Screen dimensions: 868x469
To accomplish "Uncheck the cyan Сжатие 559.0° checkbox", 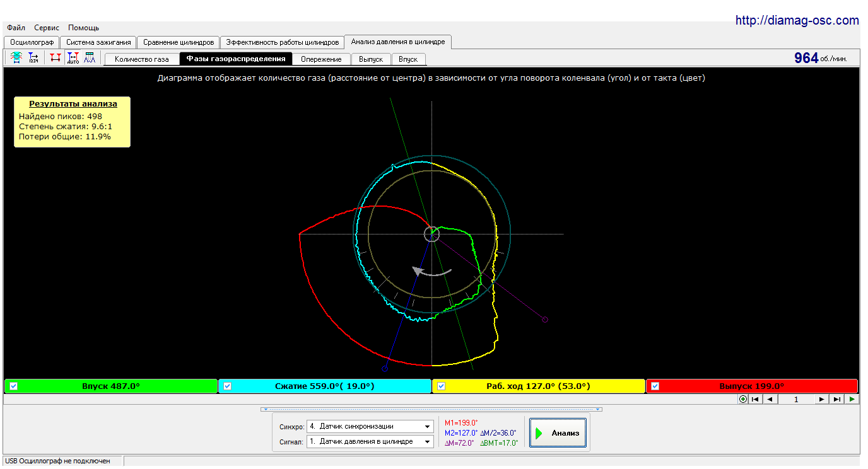I will 227,386.
